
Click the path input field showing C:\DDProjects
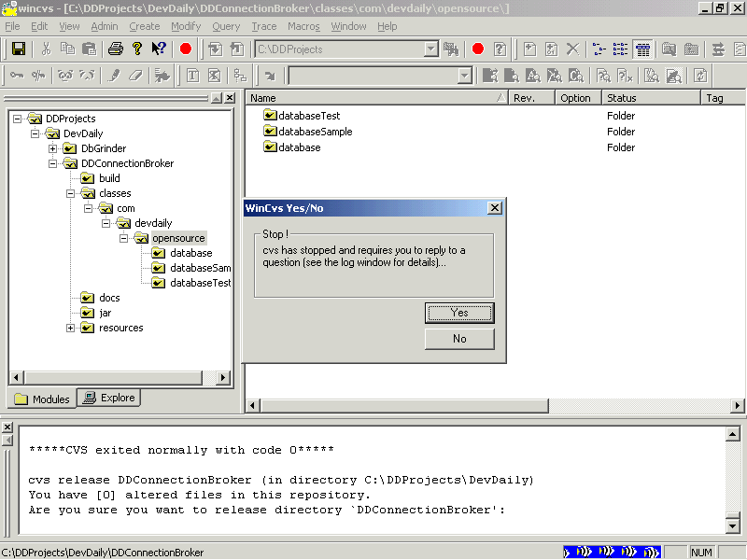340,49
